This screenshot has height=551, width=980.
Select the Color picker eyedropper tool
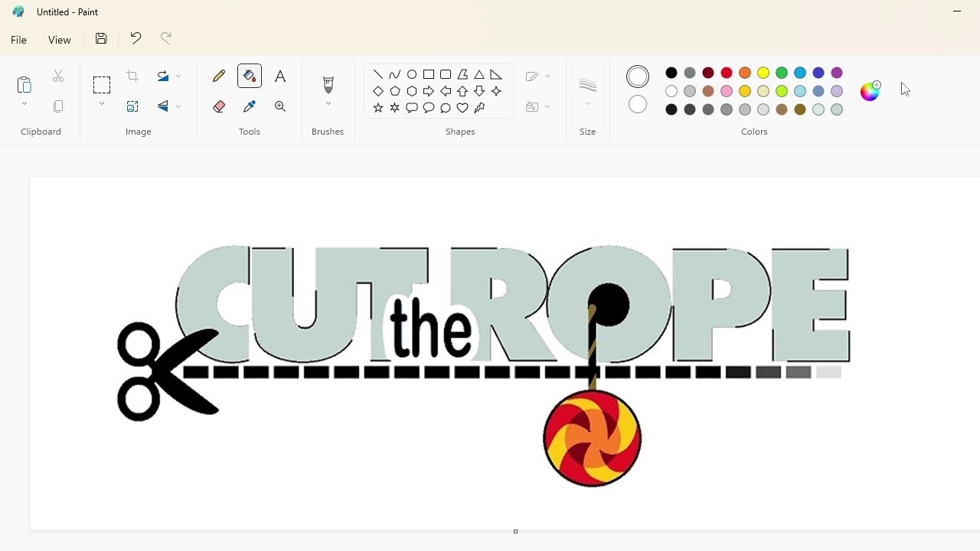pos(250,106)
